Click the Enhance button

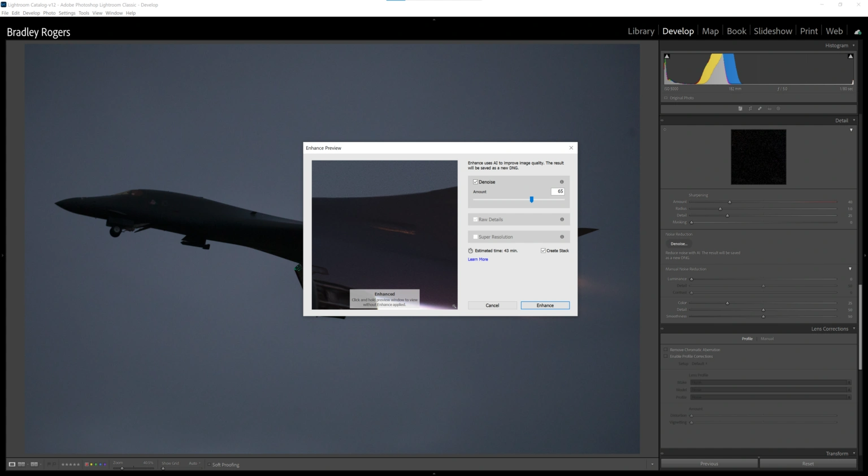pyautogui.click(x=545, y=305)
